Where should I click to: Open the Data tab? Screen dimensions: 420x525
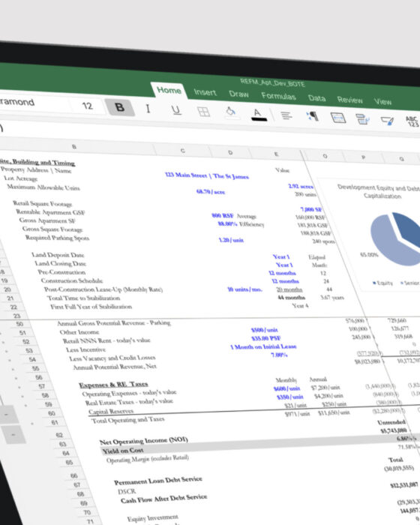click(316, 98)
